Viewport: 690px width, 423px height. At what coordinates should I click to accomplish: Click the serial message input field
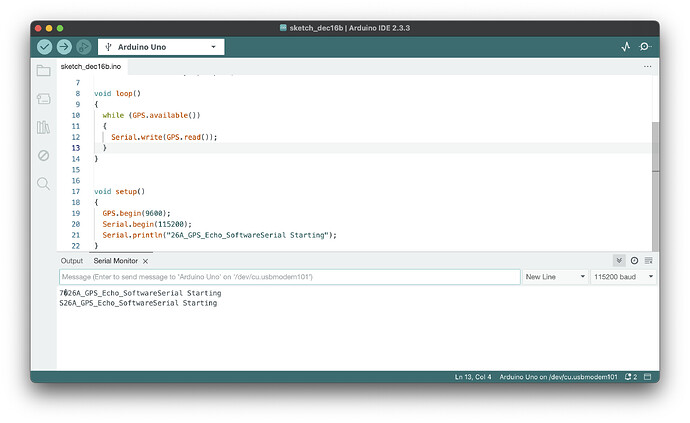pos(290,277)
